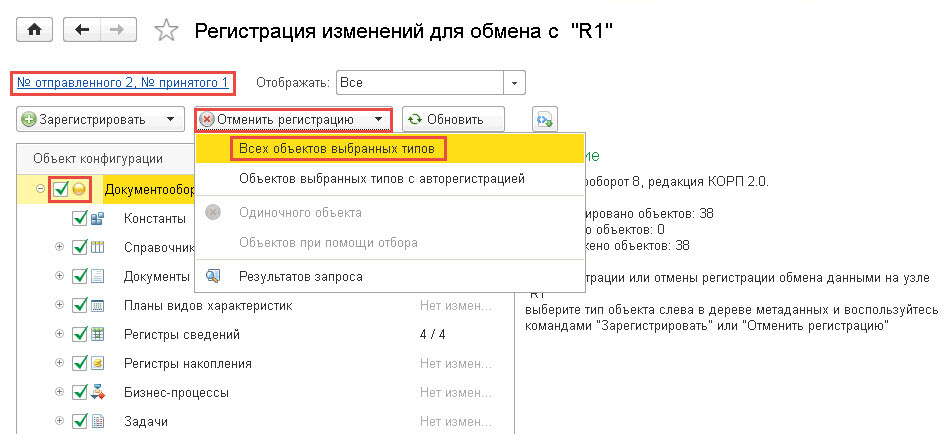Screen dimensions: 943x434
Task: Click the Обновить button
Action: coord(453,120)
